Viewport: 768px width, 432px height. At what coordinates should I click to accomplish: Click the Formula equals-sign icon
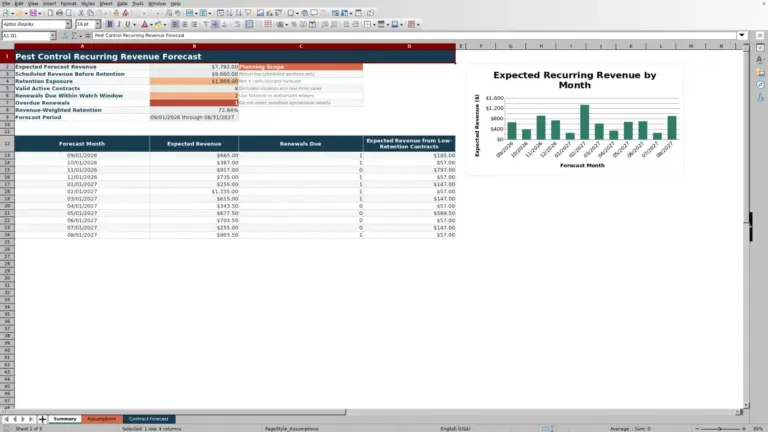(88, 36)
